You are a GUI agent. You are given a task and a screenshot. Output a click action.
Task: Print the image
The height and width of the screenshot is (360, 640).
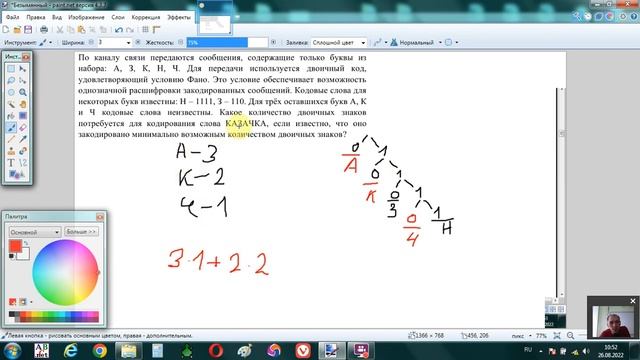[x=44, y=29]
